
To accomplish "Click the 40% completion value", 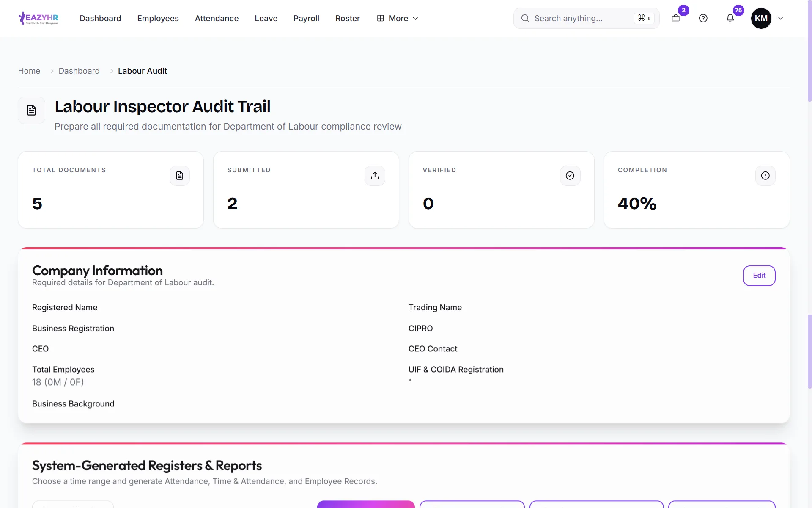I will point(637,204).
